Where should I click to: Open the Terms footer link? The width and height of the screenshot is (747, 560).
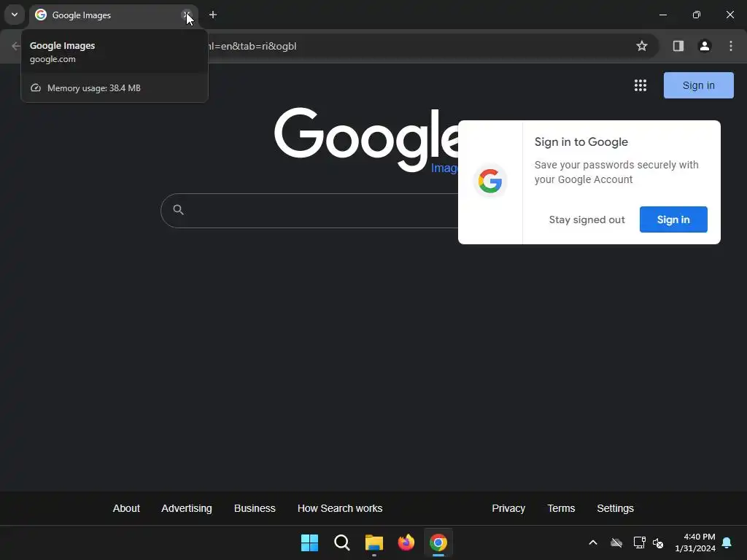pyautogui.click(x=561, y=508)
